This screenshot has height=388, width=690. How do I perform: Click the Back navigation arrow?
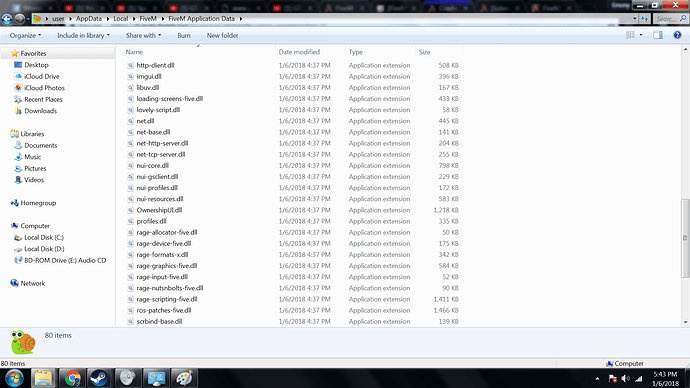(x=7, y=18)
